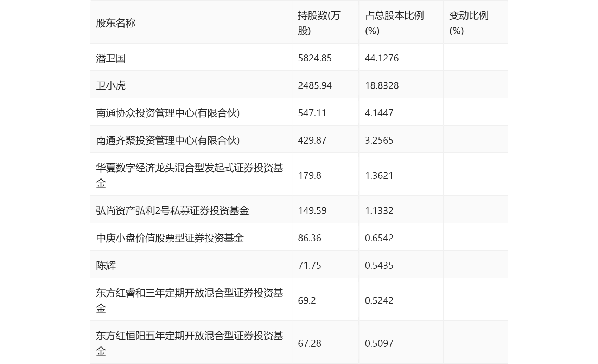Select the value 86.36
This screenshot has width=598, height=364.
310,238
